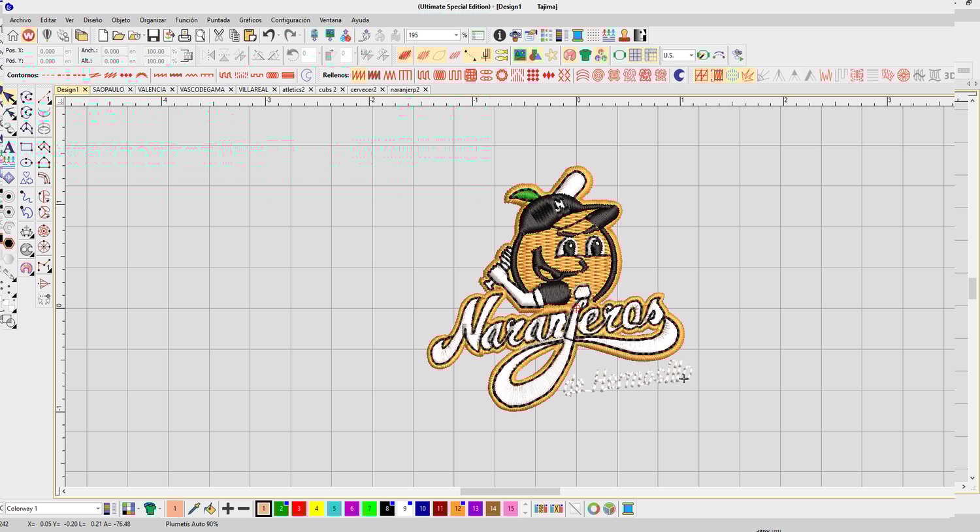Viewport: 980px width, 532px height.
Task: Open the Puntada menu
Action: 218,20
